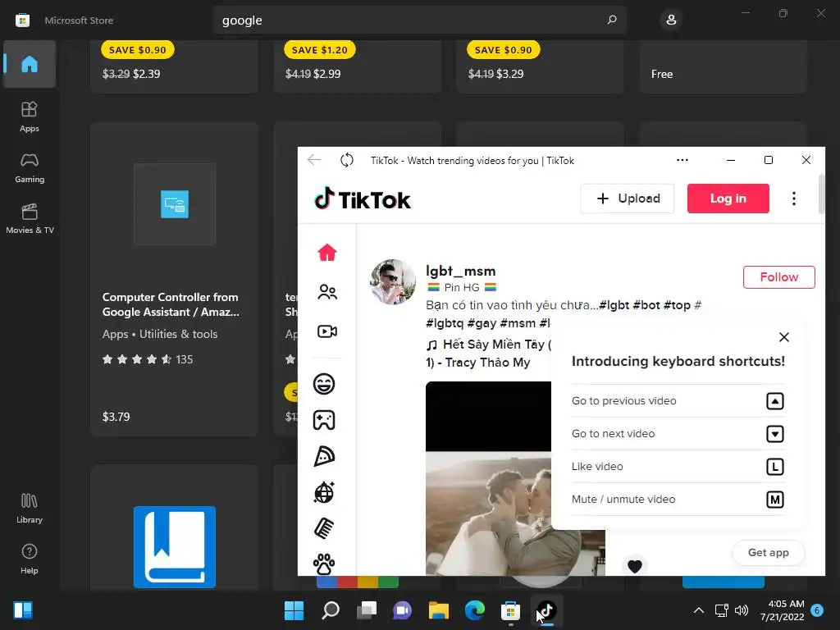
Task: Click the TikTok window vertical scrollbar
Action: pyautogui.click(x=822, y=194)
